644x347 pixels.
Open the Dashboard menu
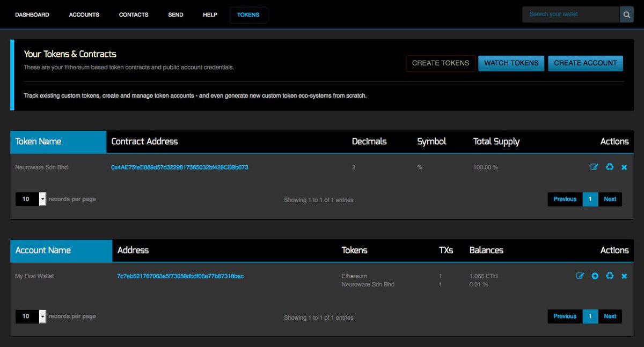[32, 14]
